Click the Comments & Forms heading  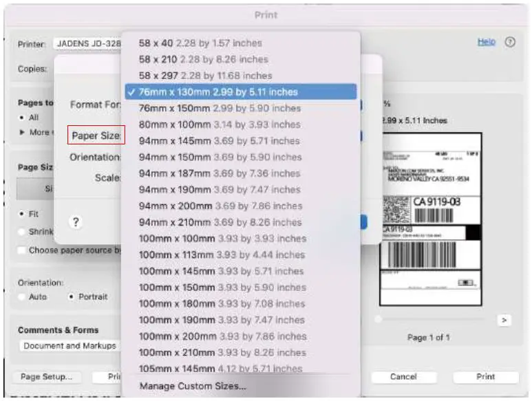coord(58,330)
